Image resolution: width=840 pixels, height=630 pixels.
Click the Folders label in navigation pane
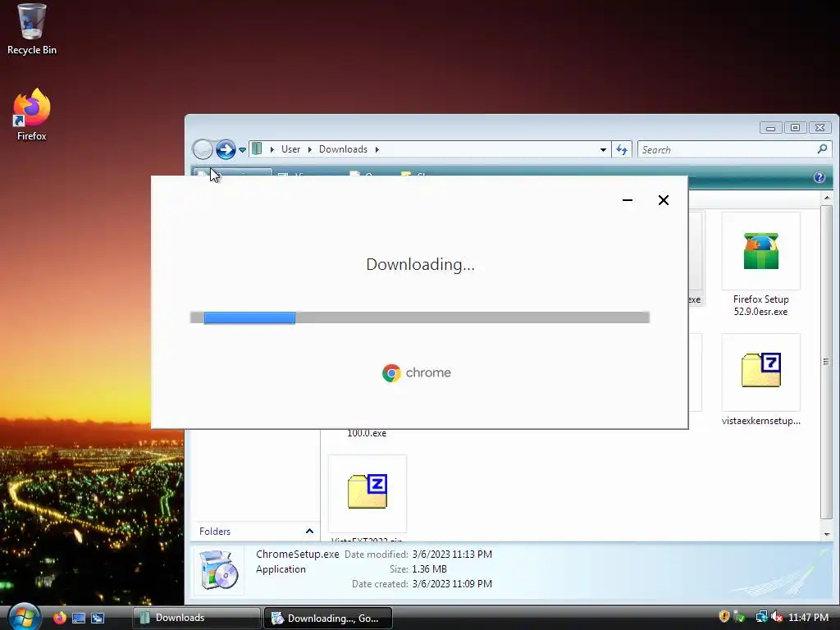coord(215,532)
